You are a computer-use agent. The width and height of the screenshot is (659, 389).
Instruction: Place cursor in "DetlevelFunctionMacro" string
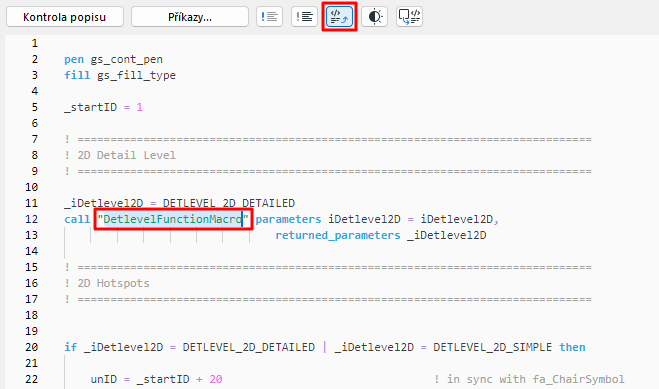click(173, 219)
